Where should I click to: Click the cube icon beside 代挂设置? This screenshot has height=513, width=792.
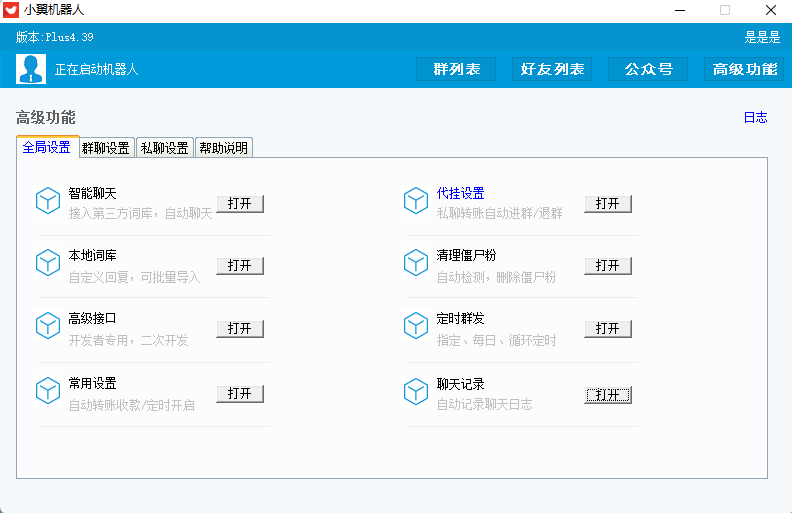416,201
